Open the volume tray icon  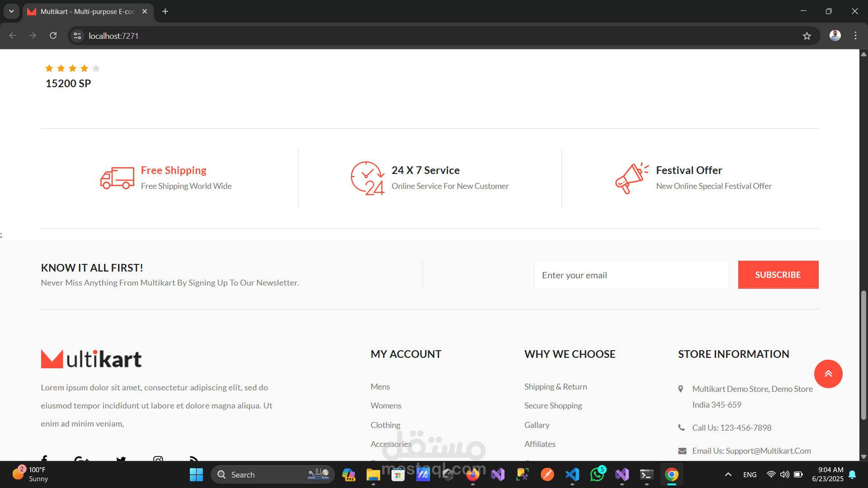click(x=784, y=474)
